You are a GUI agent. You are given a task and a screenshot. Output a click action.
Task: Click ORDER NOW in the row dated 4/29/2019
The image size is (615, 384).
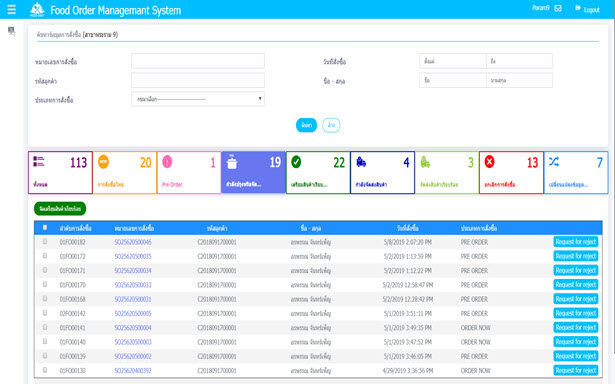(475, 371)
